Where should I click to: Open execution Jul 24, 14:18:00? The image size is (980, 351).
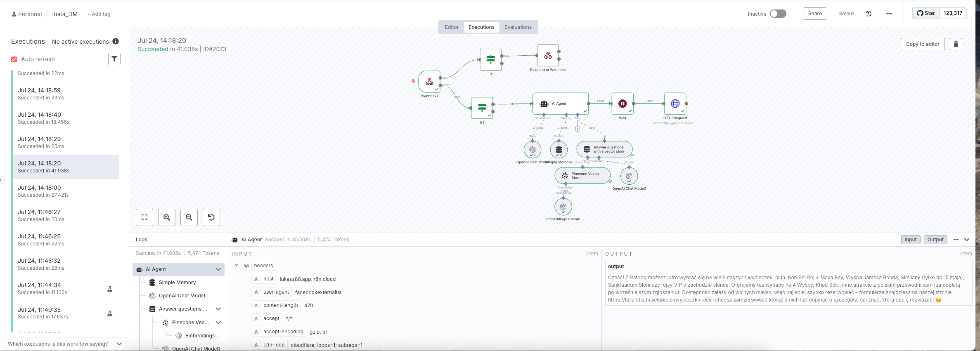pyautogui.click(x=66, y=191)
